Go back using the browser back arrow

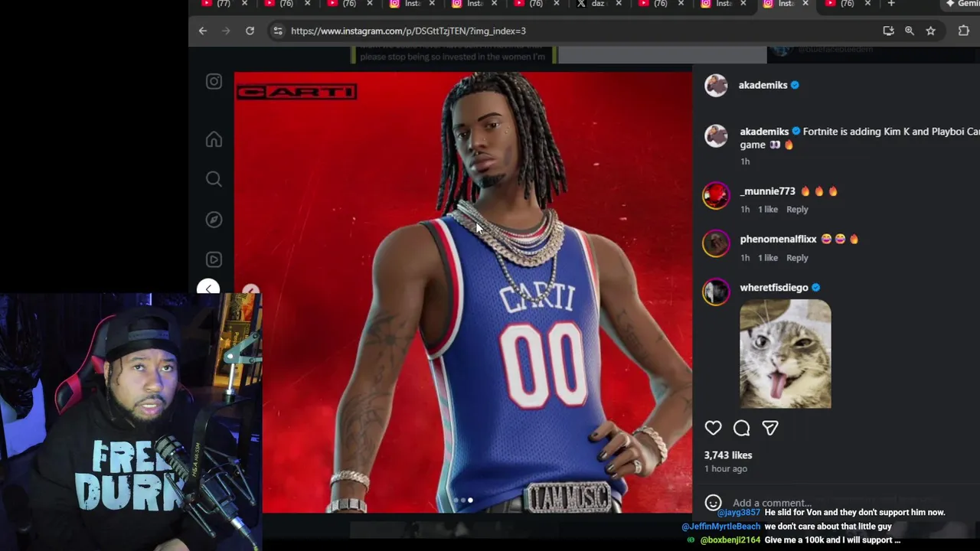tap(203, 31)
